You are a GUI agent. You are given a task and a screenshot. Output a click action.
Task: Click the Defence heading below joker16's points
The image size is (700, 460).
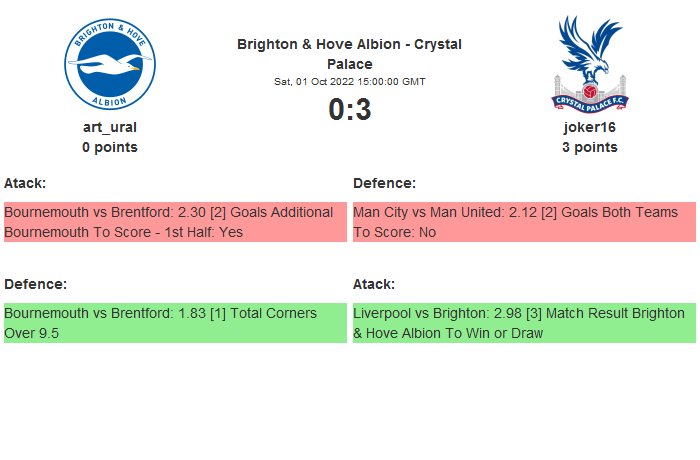point(384,183)
